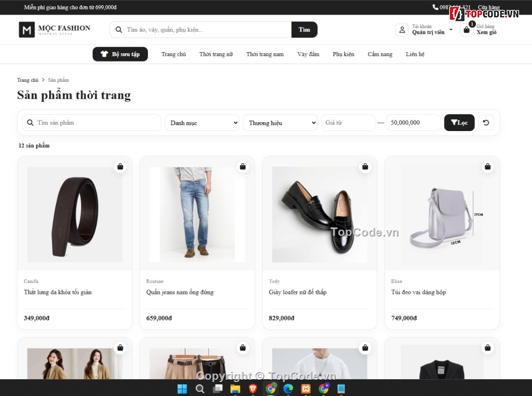Open Windows taskbar search
This screenshot has width=532, height=396.
(200, 389)
